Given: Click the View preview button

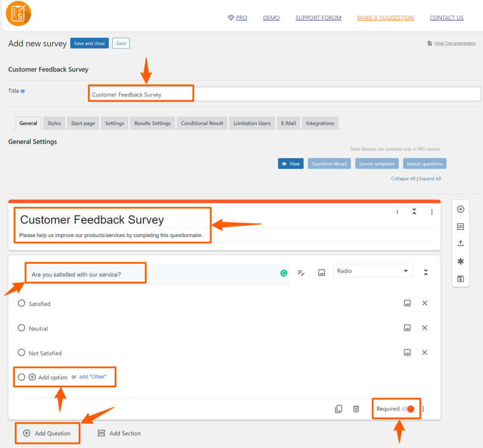Looking at the screenshot, I should 291,164.
